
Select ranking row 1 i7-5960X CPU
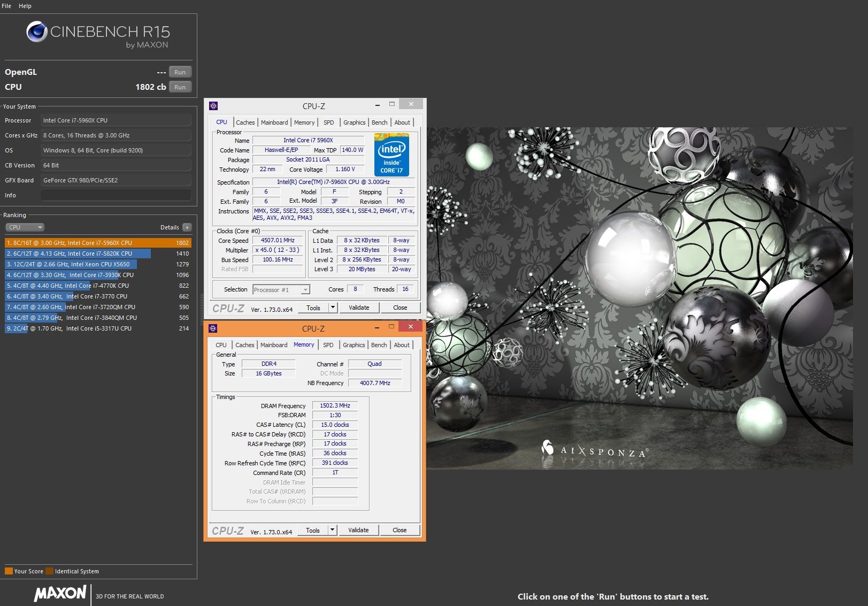coord(98,243)
